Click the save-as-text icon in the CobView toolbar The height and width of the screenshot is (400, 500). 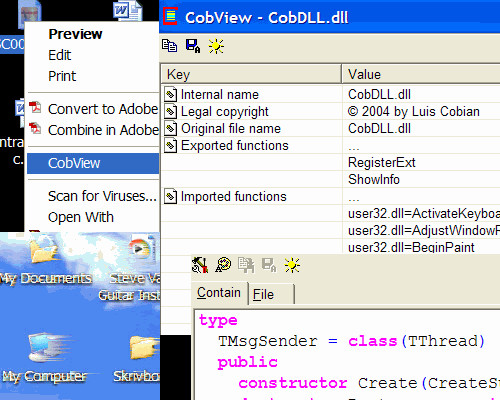pos(193,46)
